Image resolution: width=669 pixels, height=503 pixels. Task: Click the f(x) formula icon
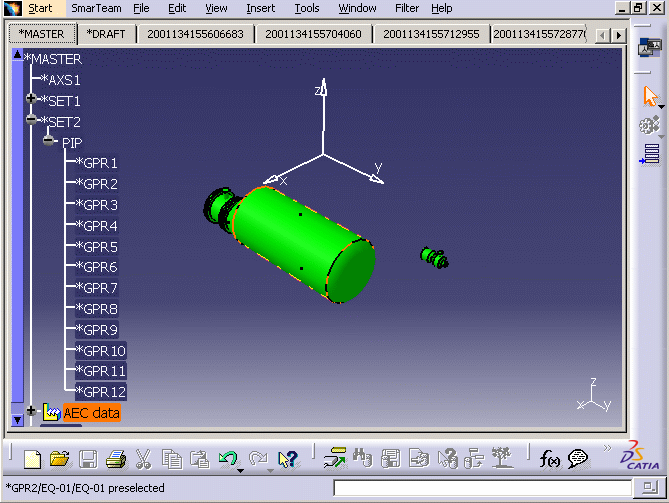[550, 459]
